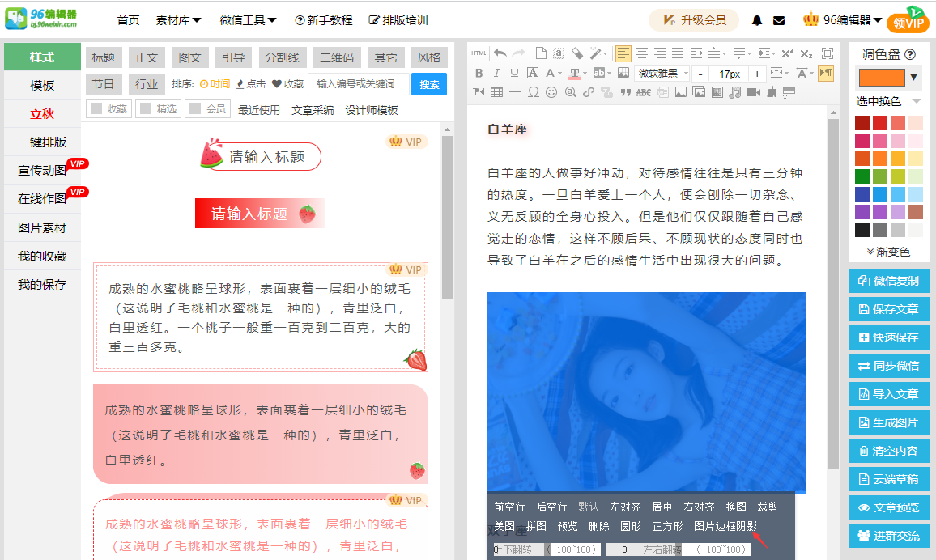Screen dimensions: 936x560
Task: Toggle underline formatting
Action: point(514,74)
